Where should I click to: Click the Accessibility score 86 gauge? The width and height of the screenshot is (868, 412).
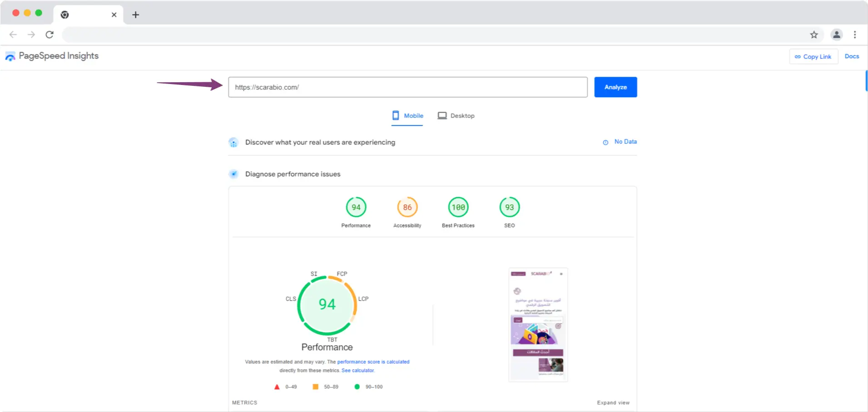tap(407, 207)
